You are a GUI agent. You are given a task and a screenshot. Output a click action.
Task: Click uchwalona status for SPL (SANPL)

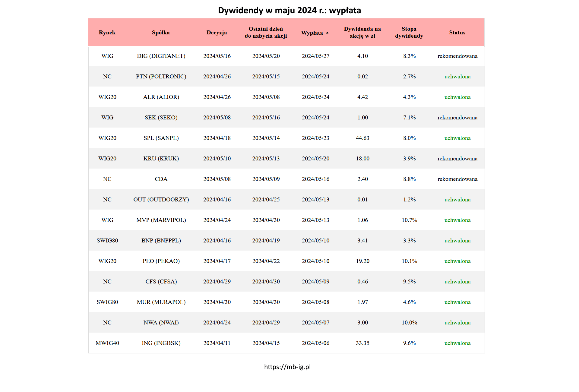point(457,138)
